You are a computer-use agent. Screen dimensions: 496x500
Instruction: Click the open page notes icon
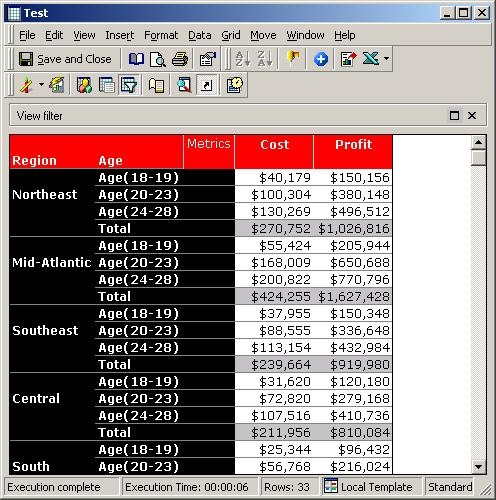(156, 85)
